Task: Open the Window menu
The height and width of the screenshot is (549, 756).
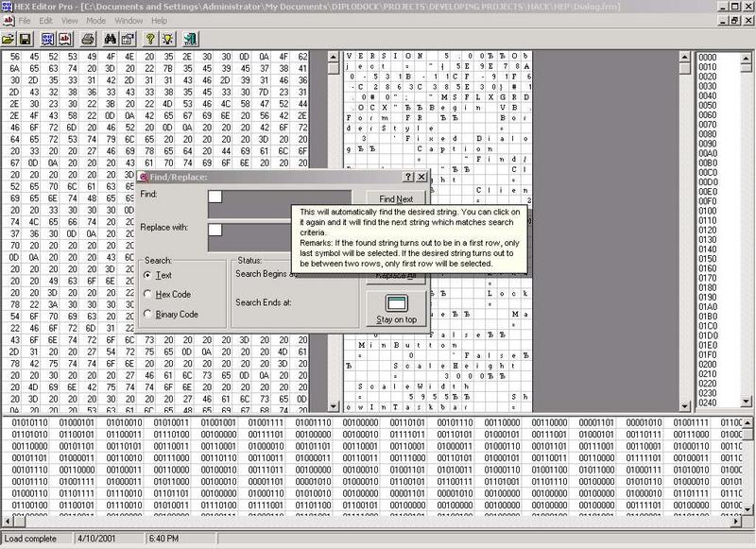Action: 129,21
